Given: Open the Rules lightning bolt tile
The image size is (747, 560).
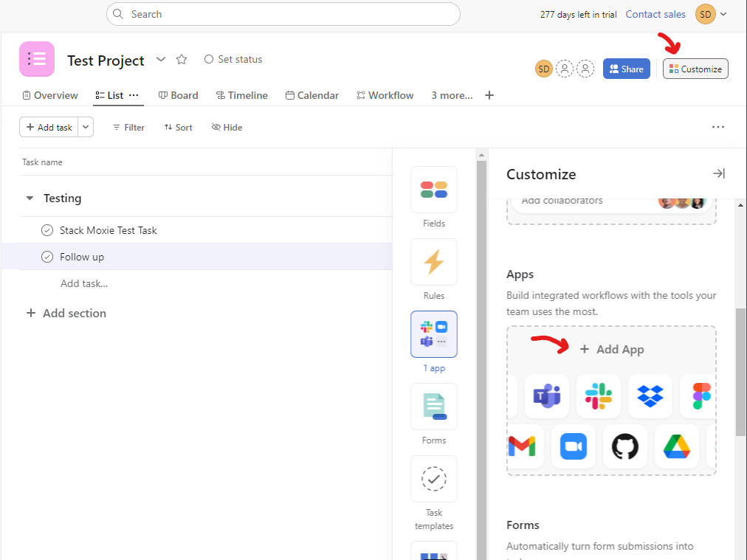Looking at the screenshot, I should tap(433, 262).
